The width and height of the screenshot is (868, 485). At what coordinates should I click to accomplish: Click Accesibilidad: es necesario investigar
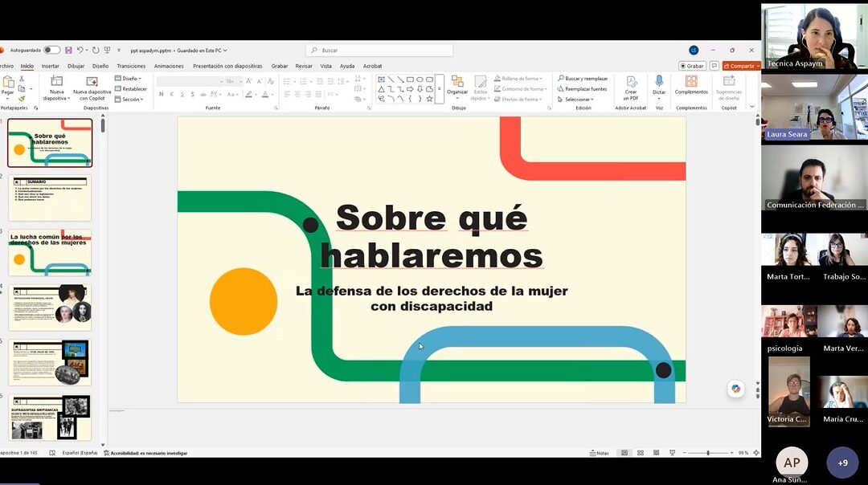(x=145, y=453)
